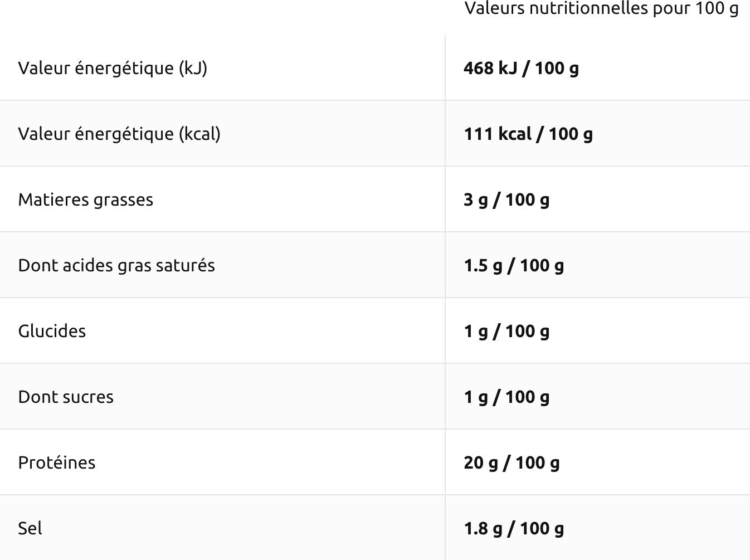Select the 'Matieres grasses' label
The height and width of the screenshot is (560, 750).
coord(86,199)
